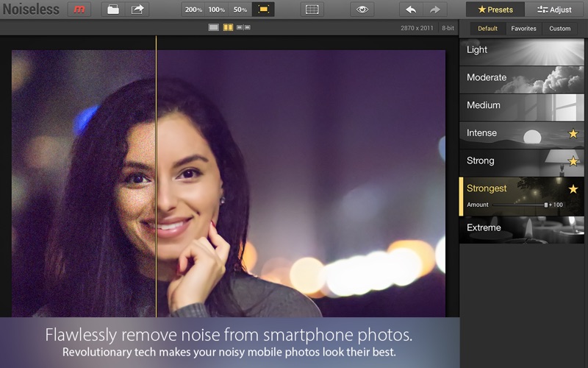Viewport: 588px width, 368px height.
Task: Toggle favorite star on Intense preset
Action: click(573, 134)
